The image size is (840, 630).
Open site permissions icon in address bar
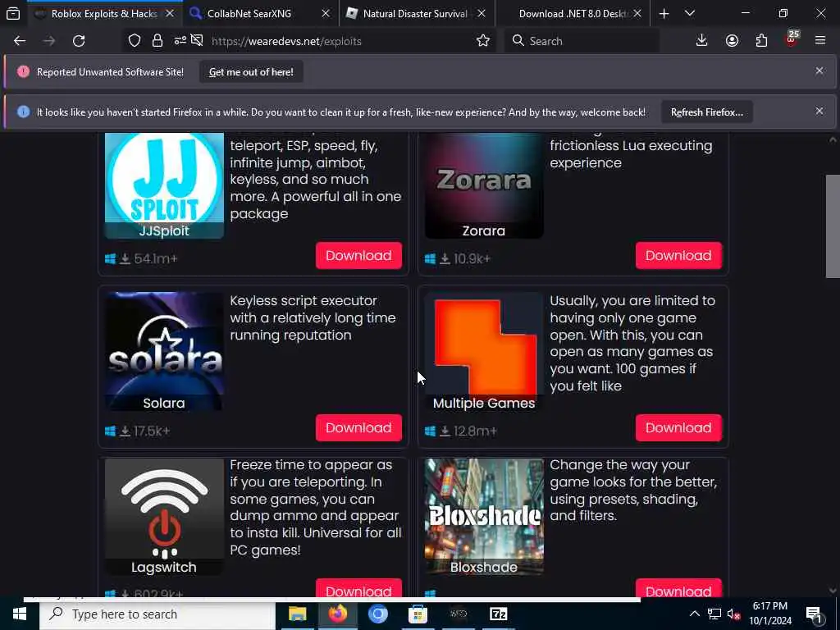[180, 41]
